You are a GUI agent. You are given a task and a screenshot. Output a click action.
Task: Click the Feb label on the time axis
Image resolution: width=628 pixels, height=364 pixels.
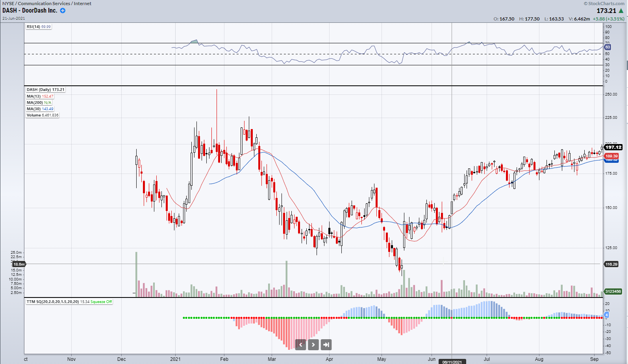click(224, 359)
